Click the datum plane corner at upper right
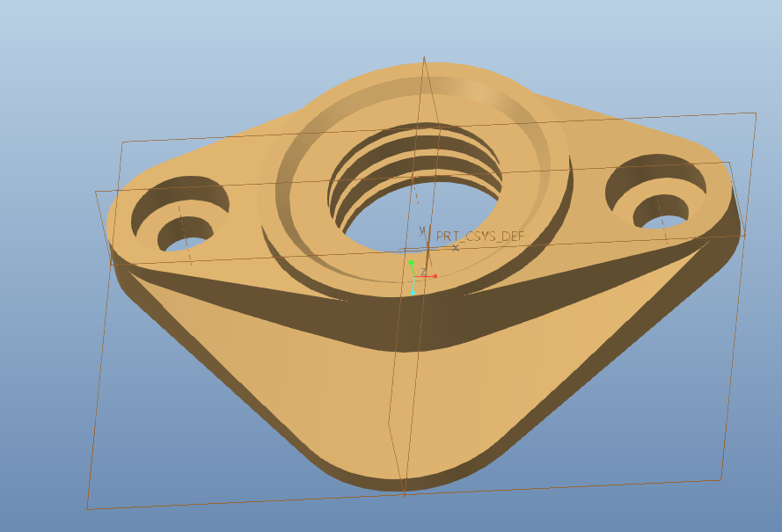782x532 pixels. pos(756,113)
